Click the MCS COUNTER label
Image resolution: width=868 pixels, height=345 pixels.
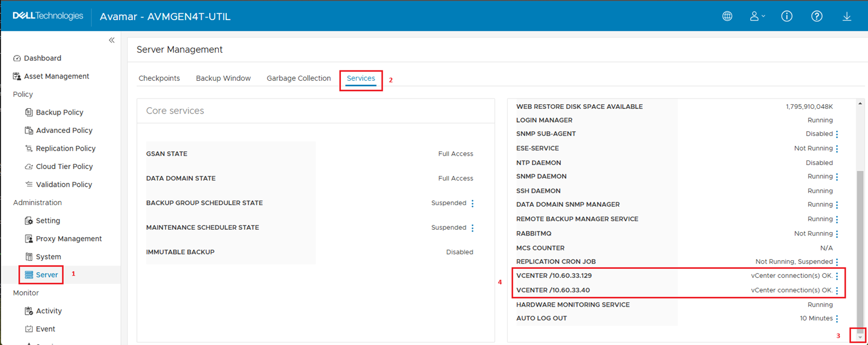pos(540,248)
